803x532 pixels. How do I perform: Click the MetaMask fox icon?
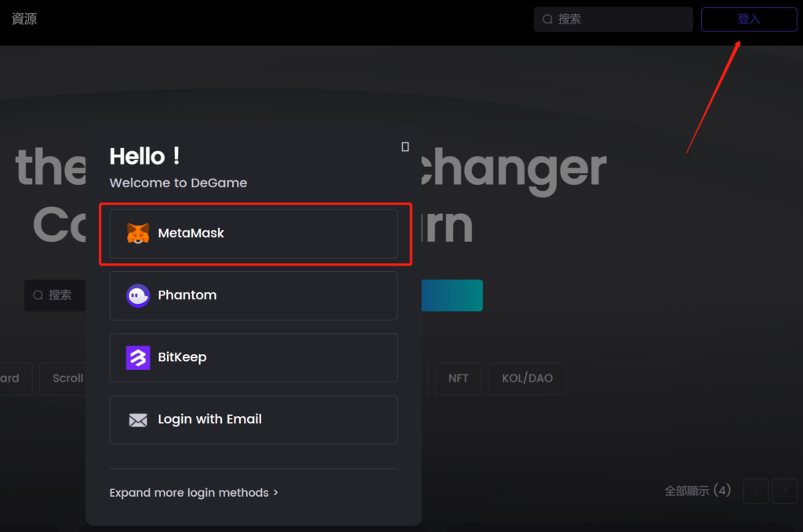[138, 233]
